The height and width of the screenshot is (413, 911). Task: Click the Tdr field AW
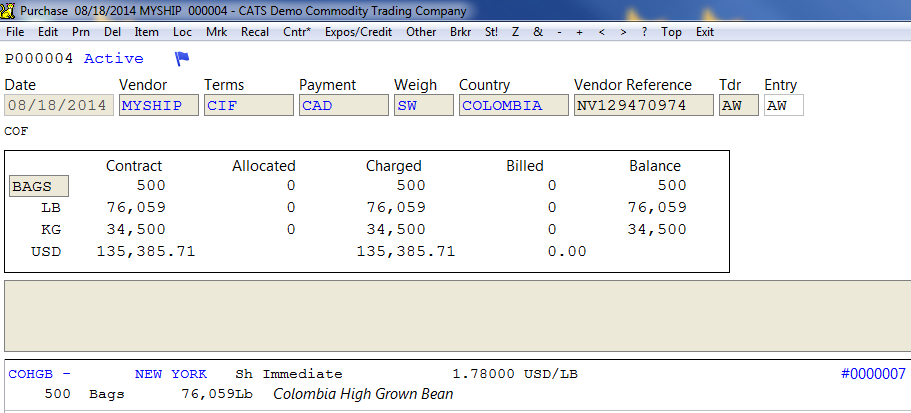click(738, 105)
